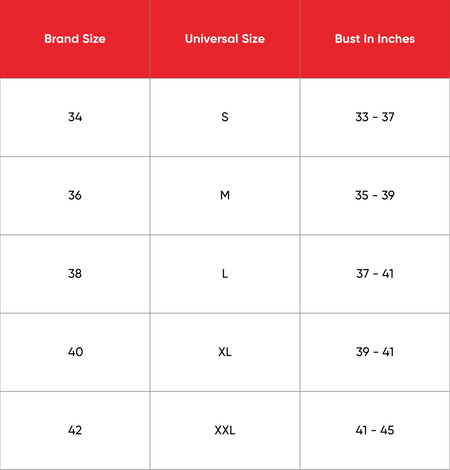Screen dimensions: 450x470
Task: Click the Bust In Inches header
Action: point(375,39)
